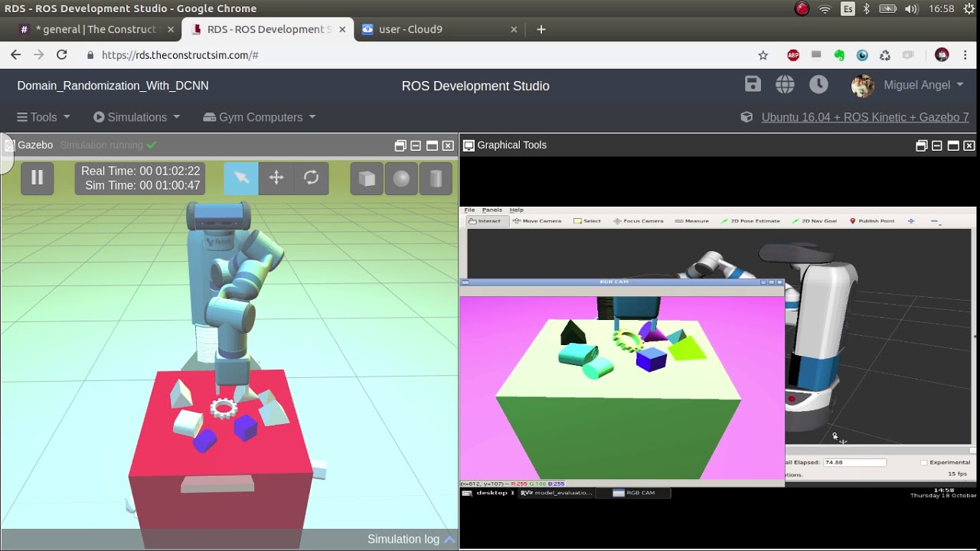Open the Ubuntu 16.04 + ROS Kinetic link
The width and height of the screenshot is (980, 551).
tap(865, 117)
